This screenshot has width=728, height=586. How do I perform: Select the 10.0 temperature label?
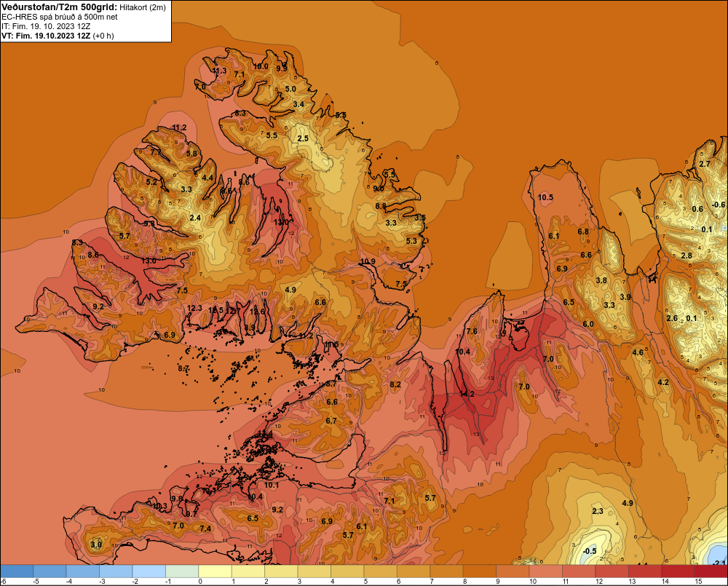(x=261, y=66)
